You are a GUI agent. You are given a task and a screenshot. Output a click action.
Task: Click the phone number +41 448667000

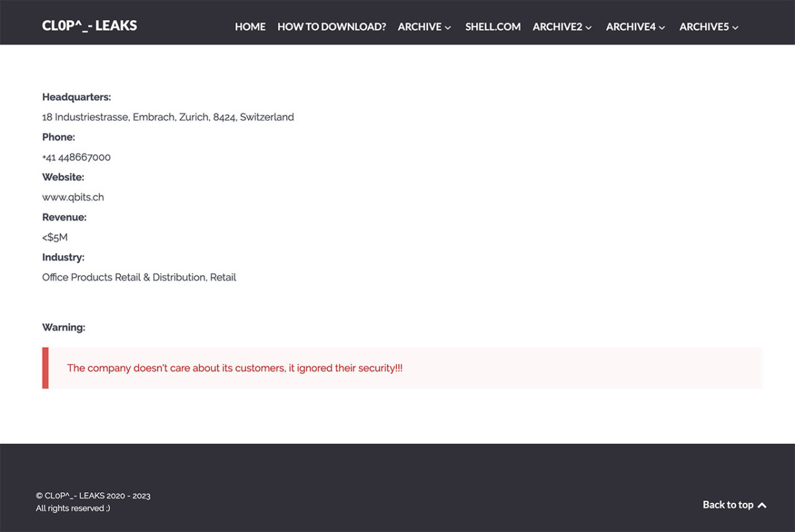[x=76, y=157]
